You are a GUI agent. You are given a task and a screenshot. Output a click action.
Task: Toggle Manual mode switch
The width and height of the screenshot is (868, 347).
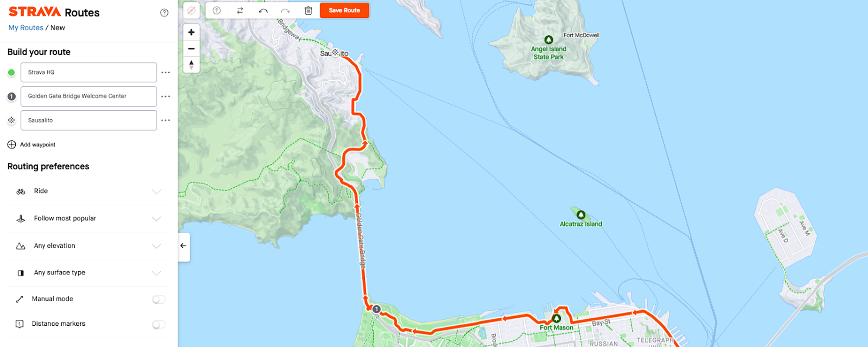159,299
